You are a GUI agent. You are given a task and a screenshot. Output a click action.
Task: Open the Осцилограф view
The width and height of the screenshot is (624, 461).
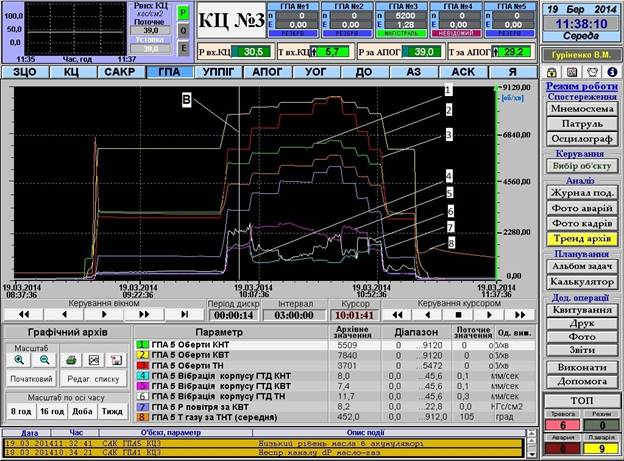[582, 139]
